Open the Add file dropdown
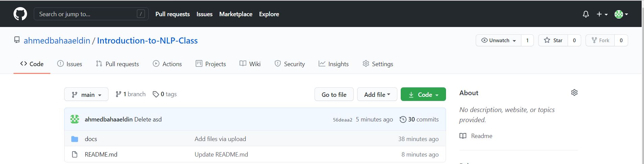The image size is (644, 164). tap(377, 94)
